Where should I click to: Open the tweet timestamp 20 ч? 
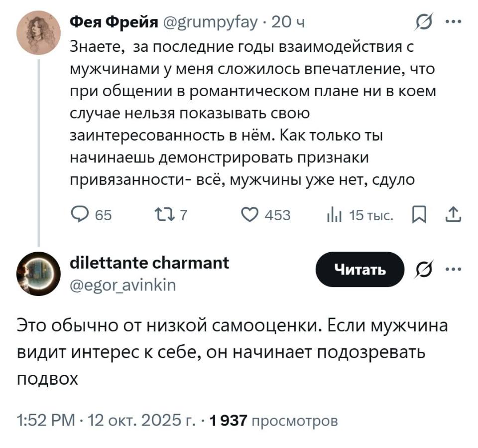(x=287, y=22)
